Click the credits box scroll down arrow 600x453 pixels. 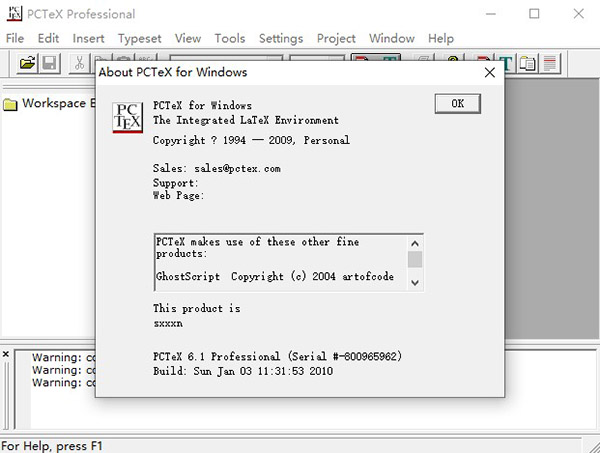coord(415,282)
